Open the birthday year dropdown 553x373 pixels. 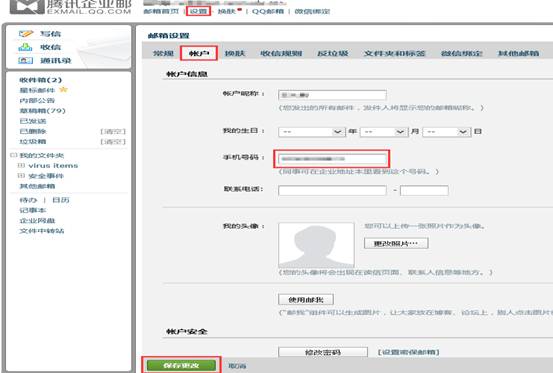312,132
